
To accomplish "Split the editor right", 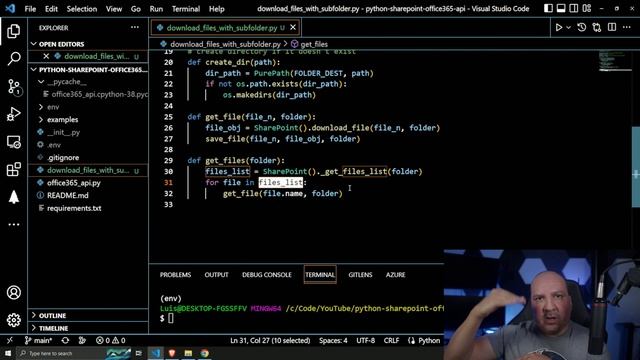I will pos(612,27).
